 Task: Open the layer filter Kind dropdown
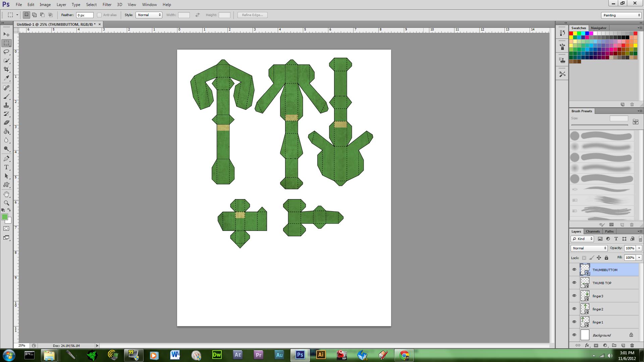[x=582, y=239]
